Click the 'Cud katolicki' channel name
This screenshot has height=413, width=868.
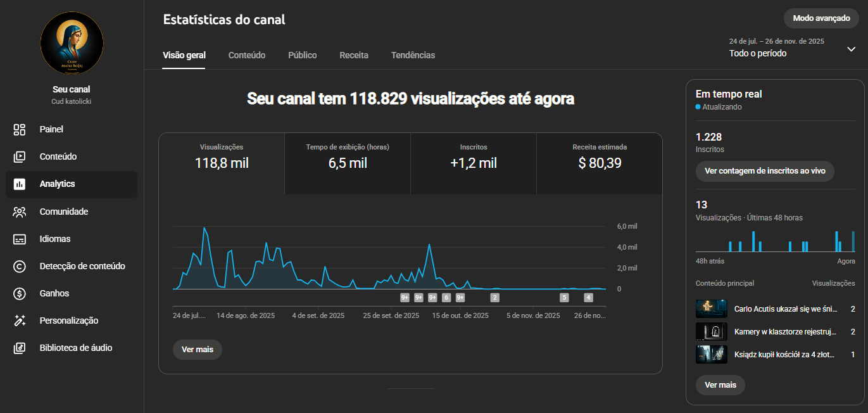[72, 101]
